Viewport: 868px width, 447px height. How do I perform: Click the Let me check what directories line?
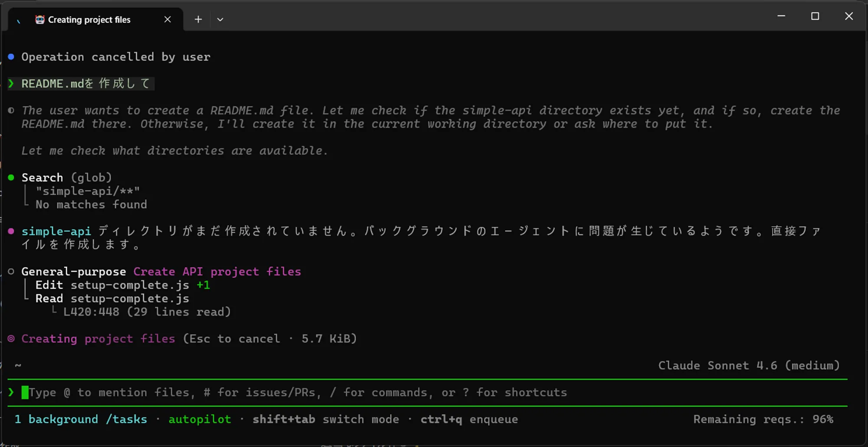point(174,151)
